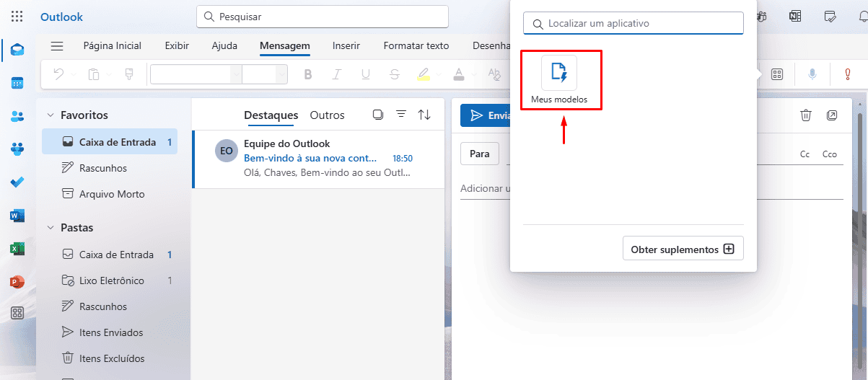This screenshot has width=868, height=380.
Task: Click the select-all messages icon
Action: [377, 115]
